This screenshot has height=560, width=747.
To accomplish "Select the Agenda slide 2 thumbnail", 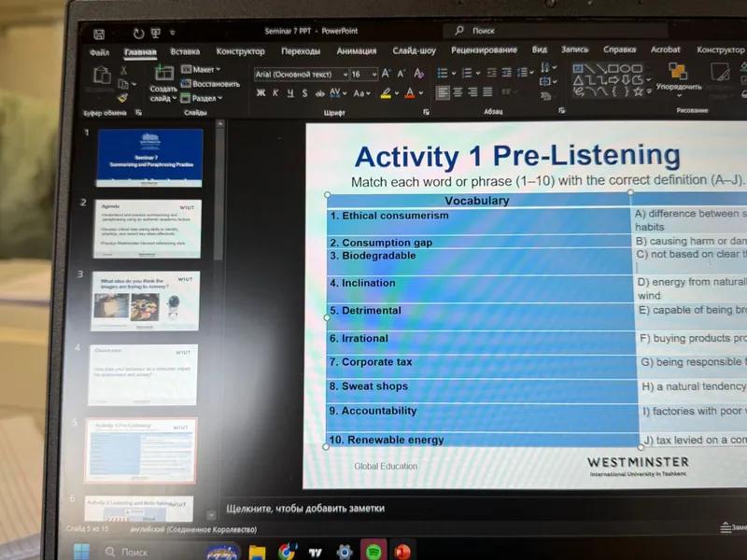I will [148, 229].
